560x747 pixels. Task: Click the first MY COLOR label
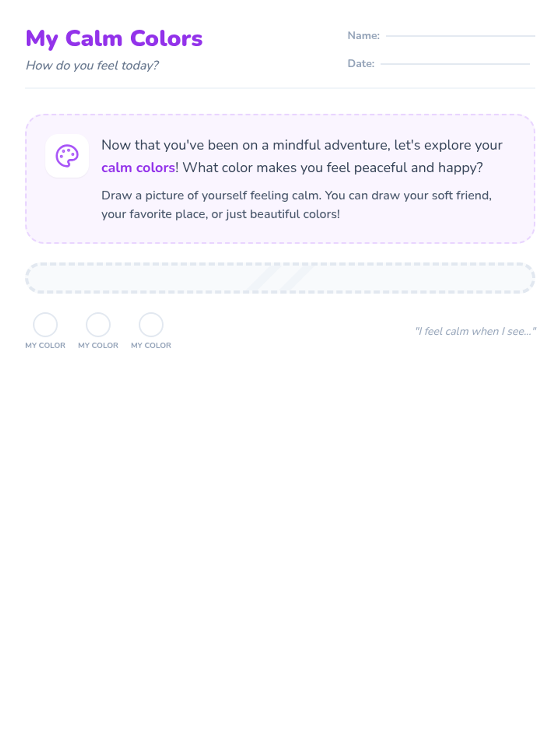pos(45,345)
